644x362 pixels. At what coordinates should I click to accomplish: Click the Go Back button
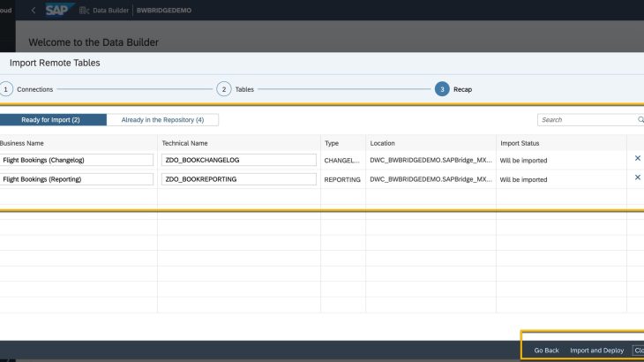[x=546, y=351]
